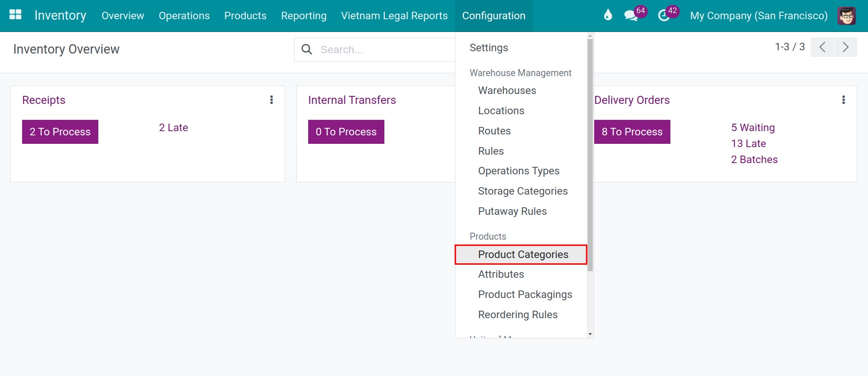Open the Overview menu
The width and height of the screenshot is (868, 376).
click(x=123, y=16)
